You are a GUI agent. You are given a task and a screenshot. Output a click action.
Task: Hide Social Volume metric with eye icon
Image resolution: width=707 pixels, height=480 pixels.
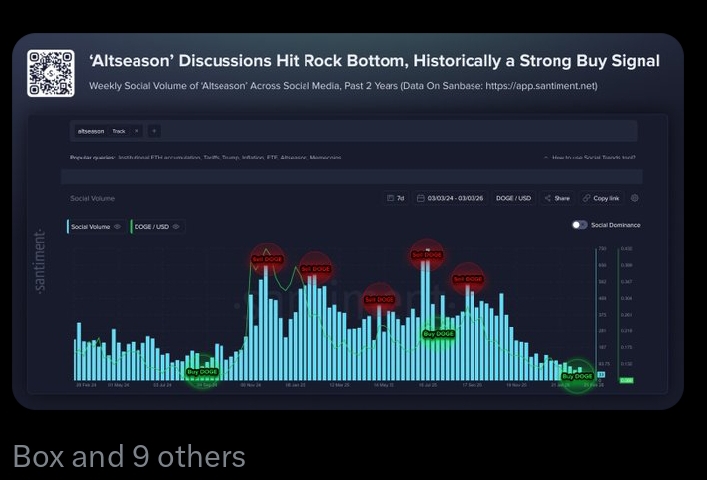pyautogui.click(x=118, y=227)
